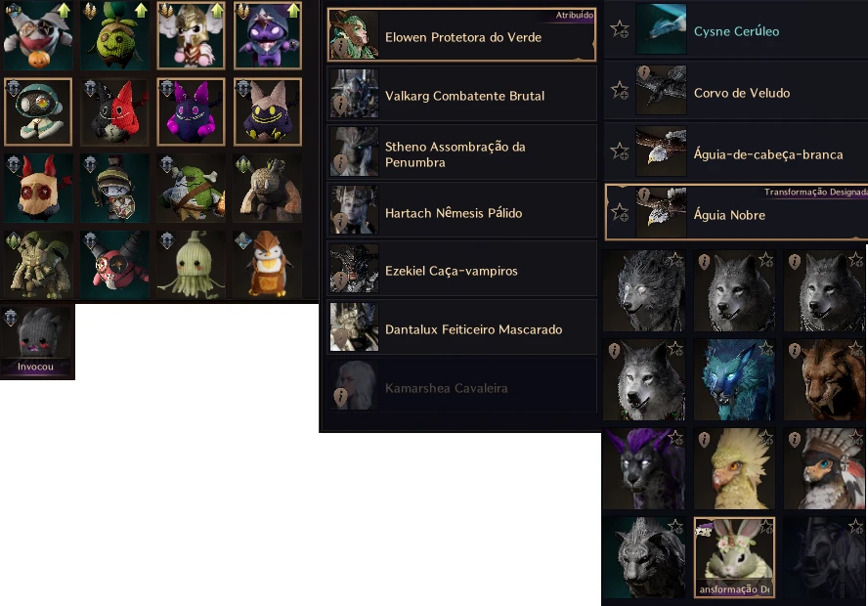
Task: Select the blue glowing wolf transformation
Action: pyautogui.click(x=734, y=379)
